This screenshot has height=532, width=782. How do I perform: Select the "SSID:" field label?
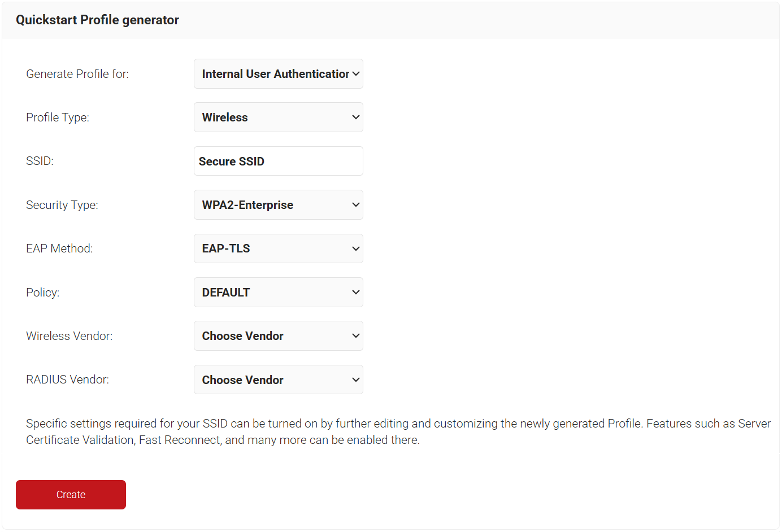[x=40, y=162]
